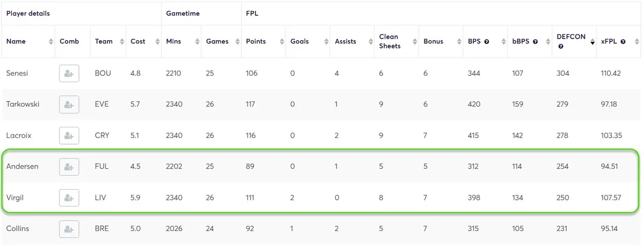
Task: Add Tarkowski to comparison via Comb icon
Action: click(69, 104)
